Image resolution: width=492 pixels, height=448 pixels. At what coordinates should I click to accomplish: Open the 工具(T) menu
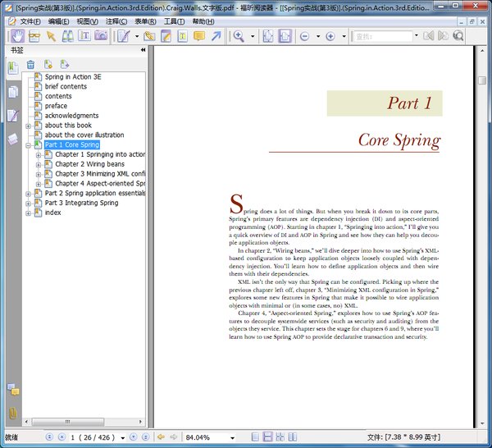[174, 21]
